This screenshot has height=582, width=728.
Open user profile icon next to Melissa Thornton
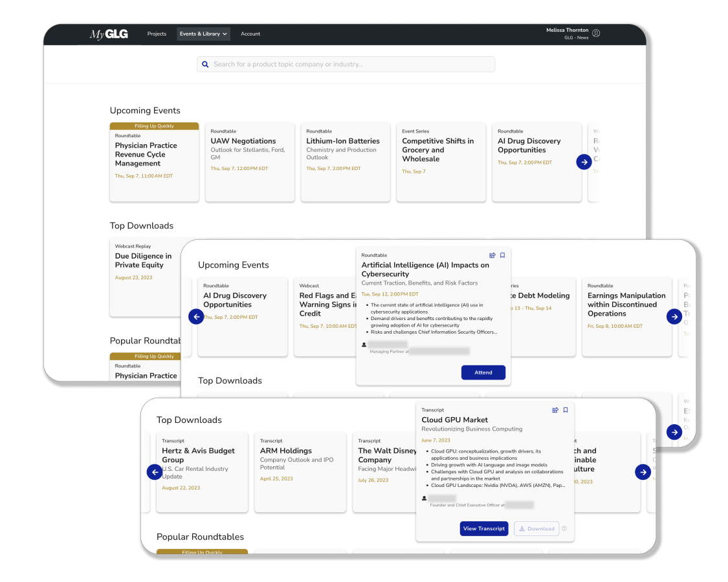596,33
